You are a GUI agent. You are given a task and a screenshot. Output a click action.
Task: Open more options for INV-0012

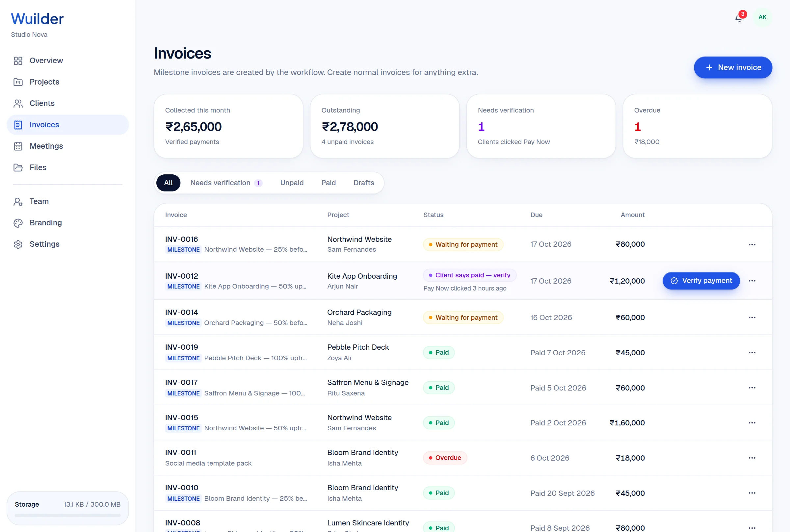[x=752, y=281]
